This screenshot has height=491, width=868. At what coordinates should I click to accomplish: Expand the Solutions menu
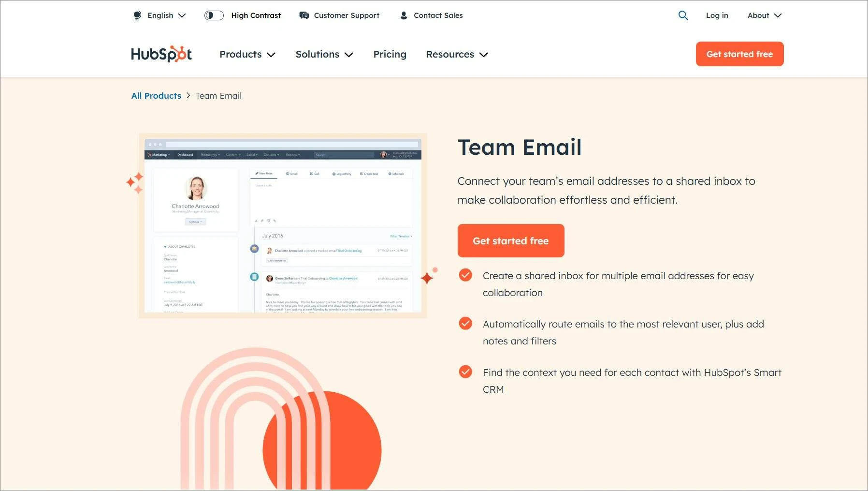click(324, 54)
